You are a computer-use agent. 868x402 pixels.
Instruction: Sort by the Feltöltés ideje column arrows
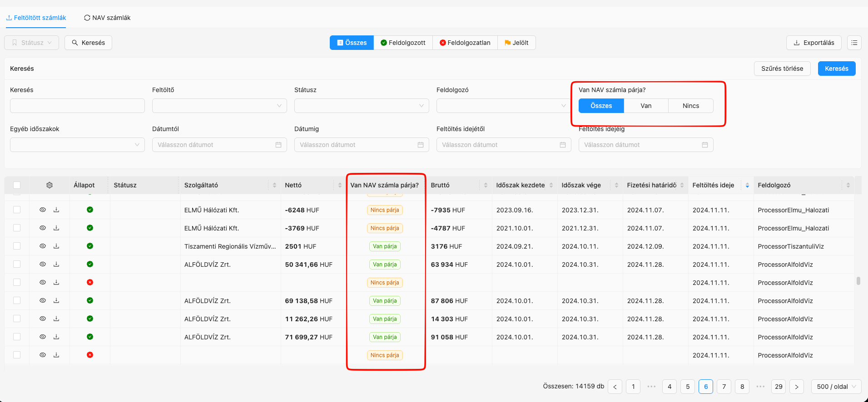click(x=747, y=185)
